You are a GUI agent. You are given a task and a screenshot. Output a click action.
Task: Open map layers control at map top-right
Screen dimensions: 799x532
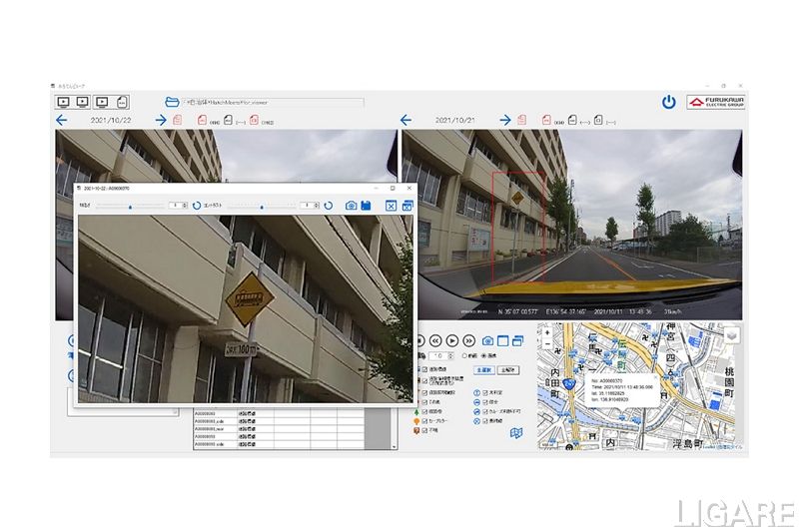point(731,337)
